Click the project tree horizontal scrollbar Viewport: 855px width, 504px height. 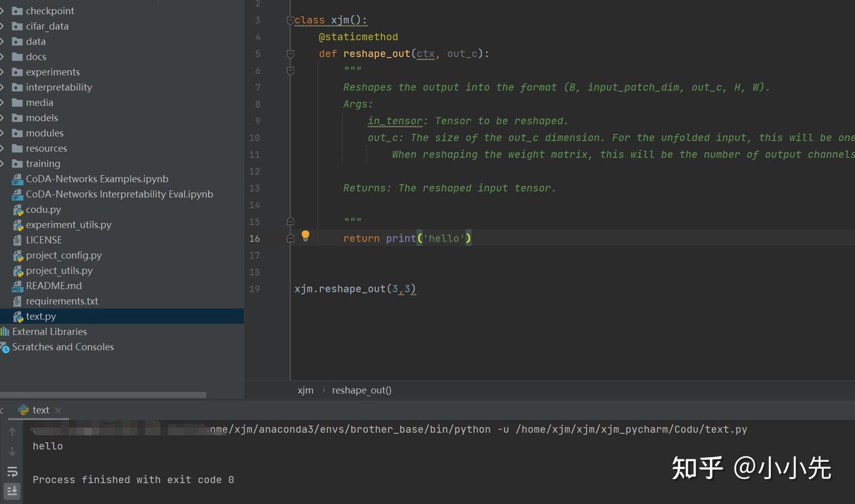tap(103, 394)
